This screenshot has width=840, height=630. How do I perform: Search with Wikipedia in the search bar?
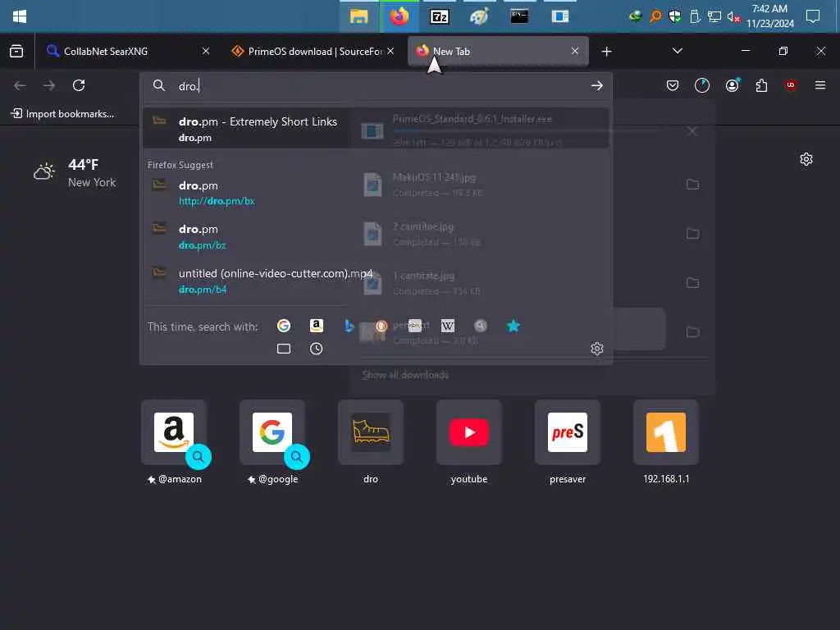[447, 326]
